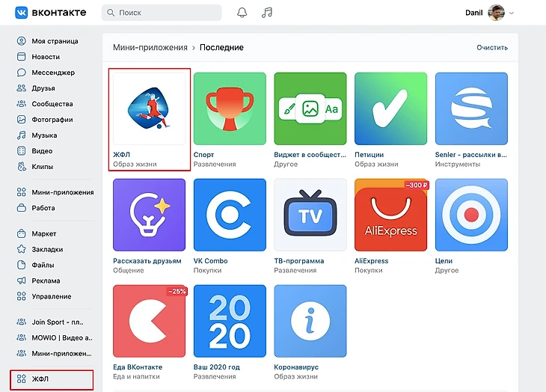Open Рассказать друзьям lightbulb app icon
546x392 pixels.
pos(149,215)
